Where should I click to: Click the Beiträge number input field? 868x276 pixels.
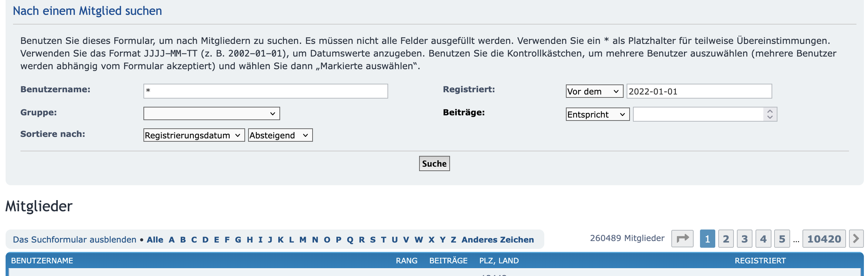pyautogui.click(x=698, y=115)
